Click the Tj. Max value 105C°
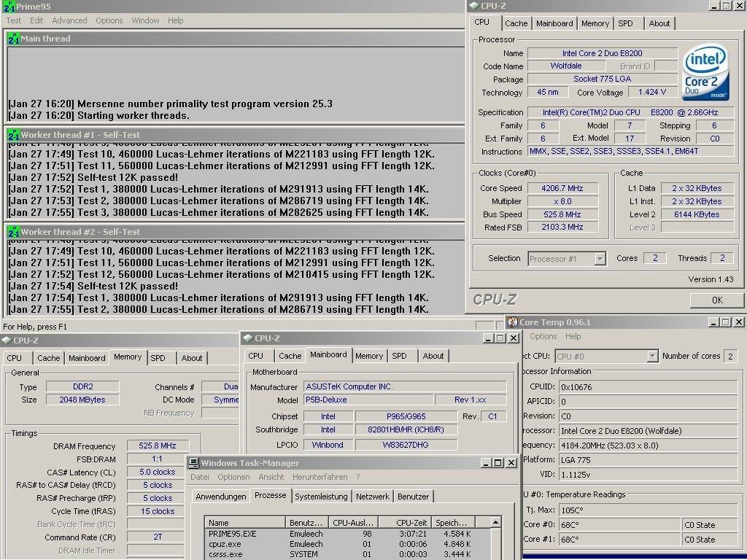Viewport: 747px width, 560px height. point(648,510)
